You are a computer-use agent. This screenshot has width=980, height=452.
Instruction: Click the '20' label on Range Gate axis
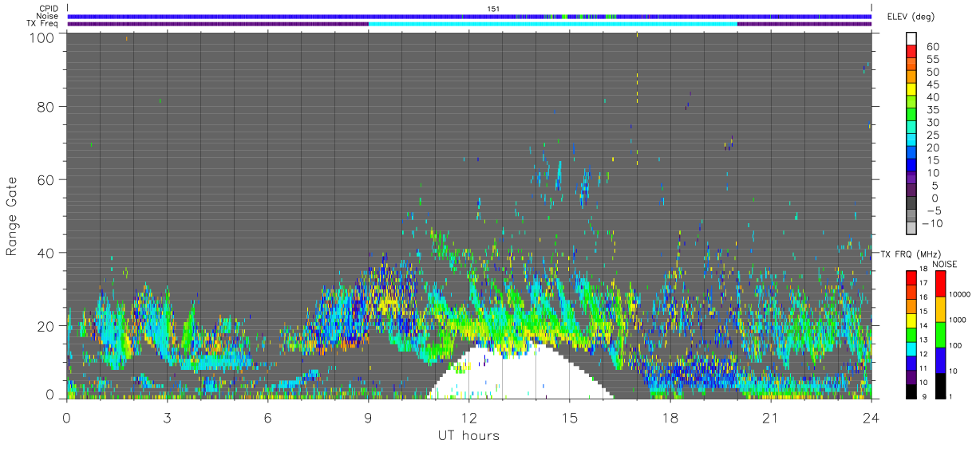[46, 326]
